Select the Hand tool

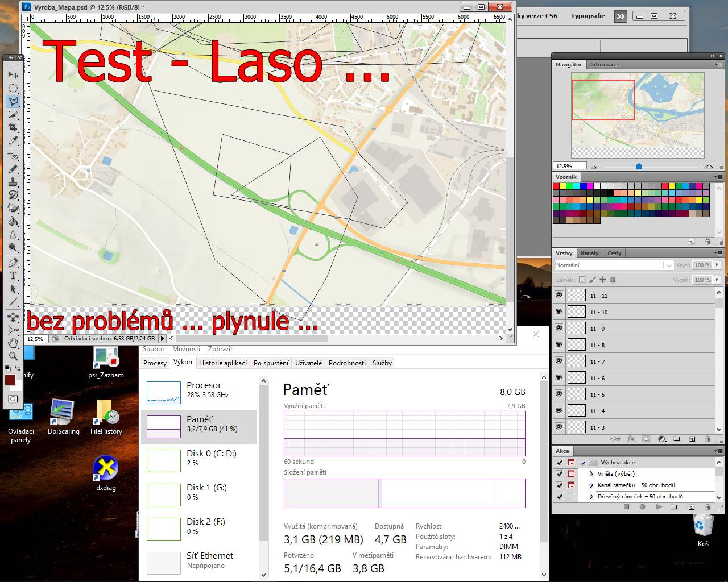coord(13,343)
